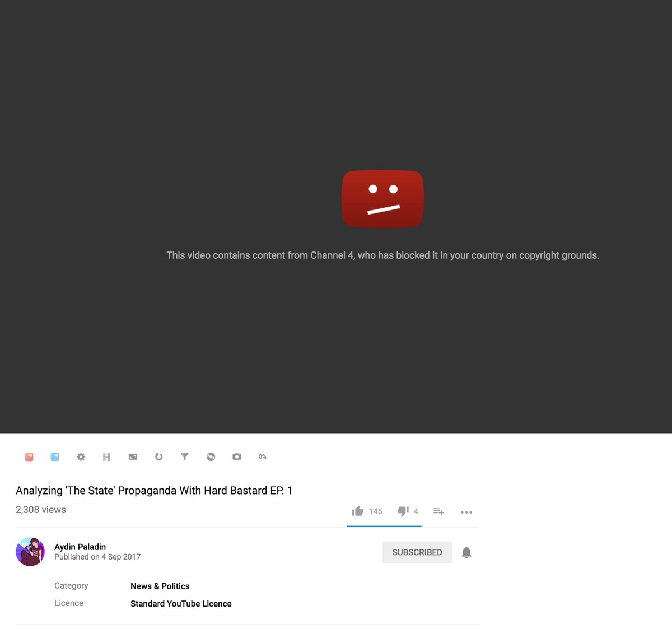This screenshot has width=672, height=629.
Task: Click the film strip icon
Action: (106, 457)
